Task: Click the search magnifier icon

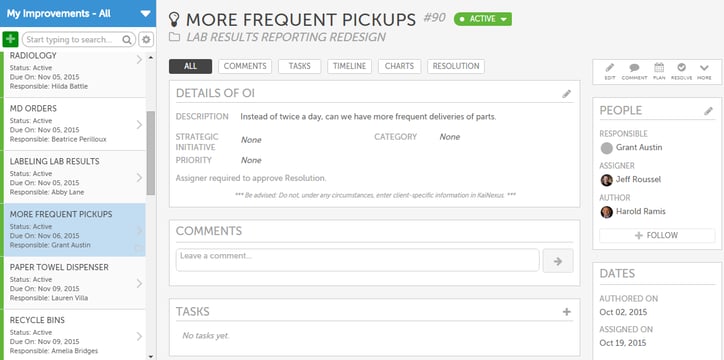Action: tap(127, 40)
